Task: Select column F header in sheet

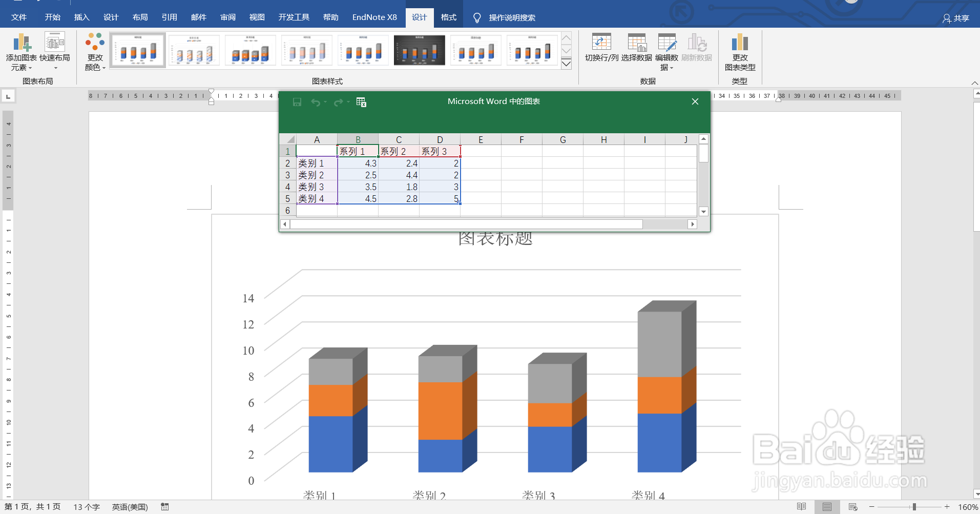Action: 522,140
